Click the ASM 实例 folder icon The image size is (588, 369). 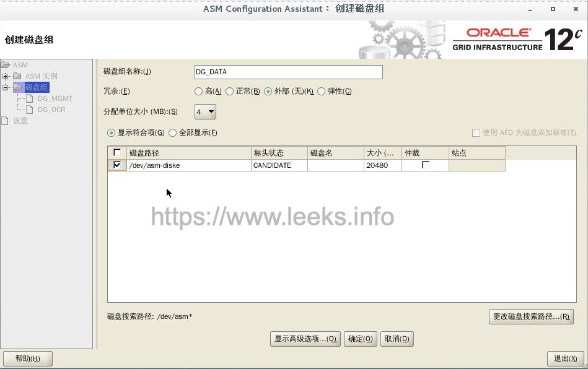17,76
